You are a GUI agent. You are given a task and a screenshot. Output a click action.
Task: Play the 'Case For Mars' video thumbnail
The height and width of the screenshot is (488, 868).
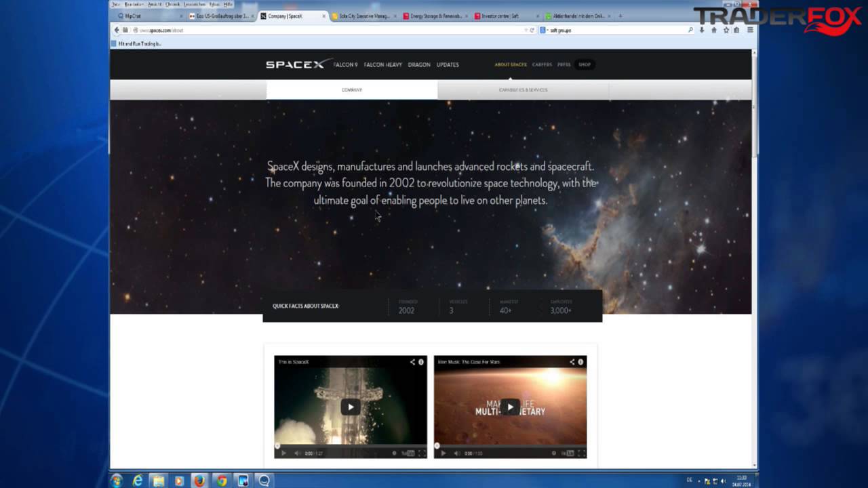coord(510,407)
